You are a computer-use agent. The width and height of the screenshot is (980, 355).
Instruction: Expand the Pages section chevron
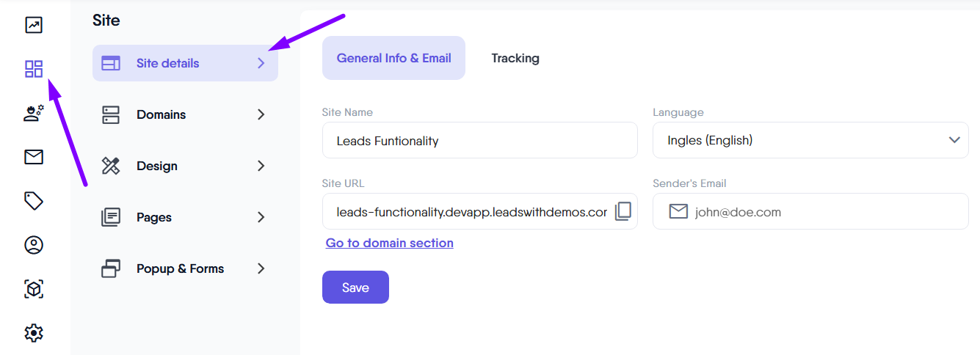tap(261, 217)
